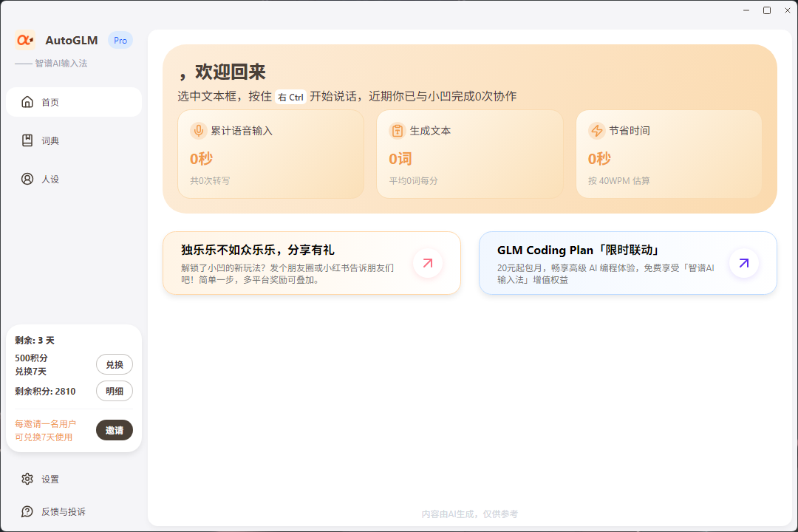Screen dimensions: 798x532
Task: Open 反馈与投诉 feedback page
Action: pos(74,511)
